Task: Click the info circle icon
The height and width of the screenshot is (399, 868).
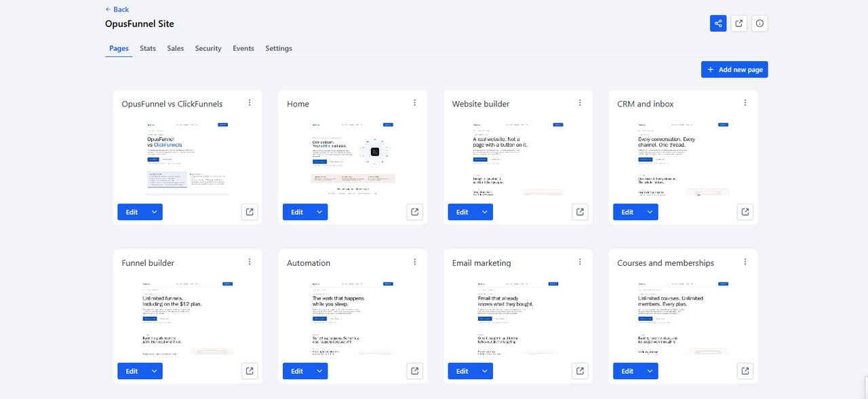Action: click(x=759, y=23)
